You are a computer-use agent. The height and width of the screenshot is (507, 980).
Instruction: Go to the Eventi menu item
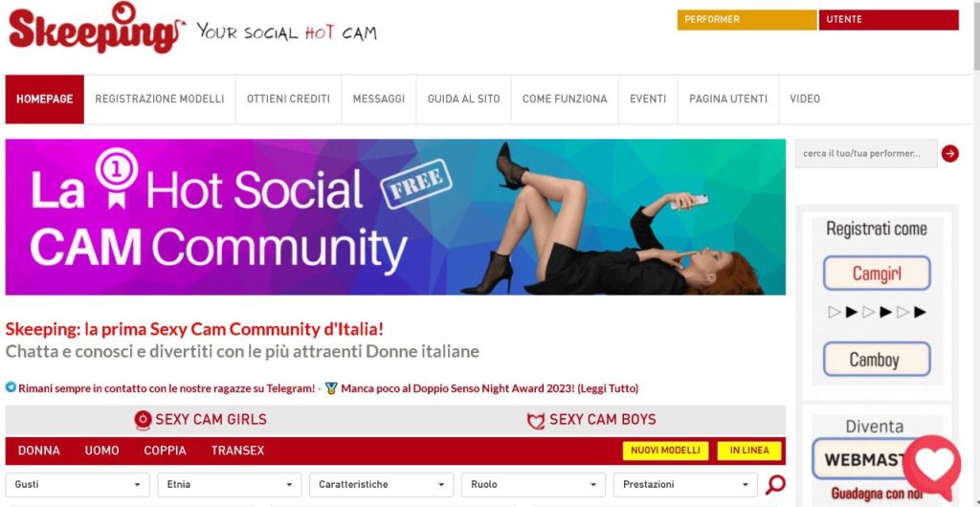point(648,99)
